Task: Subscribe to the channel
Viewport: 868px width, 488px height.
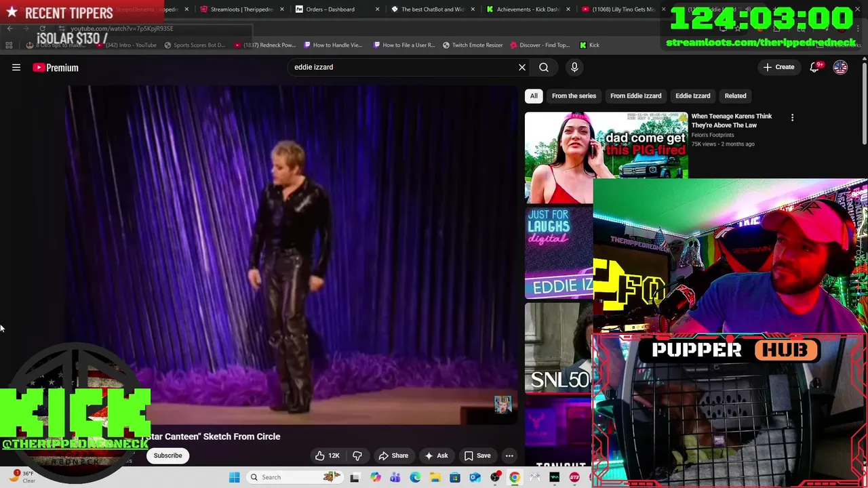Action: pyautogui.click(x=167, y=455)
